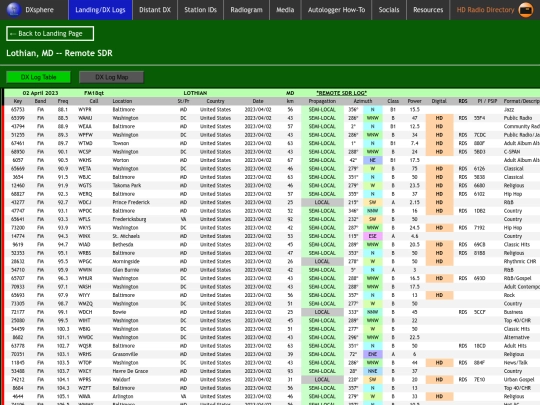Click Bethesda location in WIAD row
540x405 pixels.
[123, 245]
